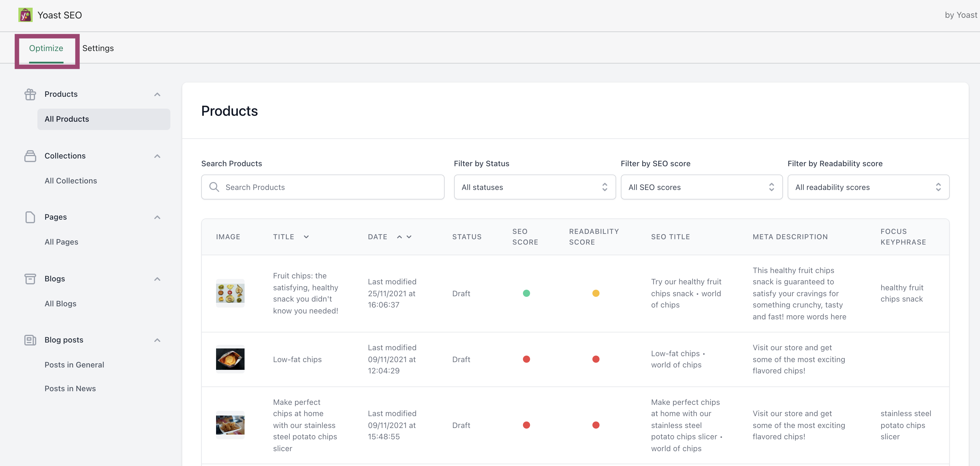Image resolution: width=980 pixels, height=466 pixels.
Task: Click the Blogs archive icon in sidebar
Action: [x=30, y=278]
